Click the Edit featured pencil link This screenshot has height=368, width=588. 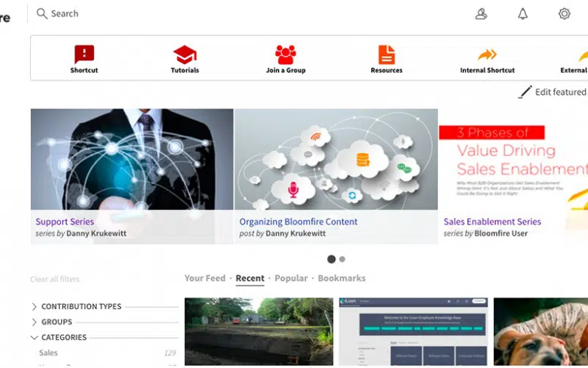[553, 92]
